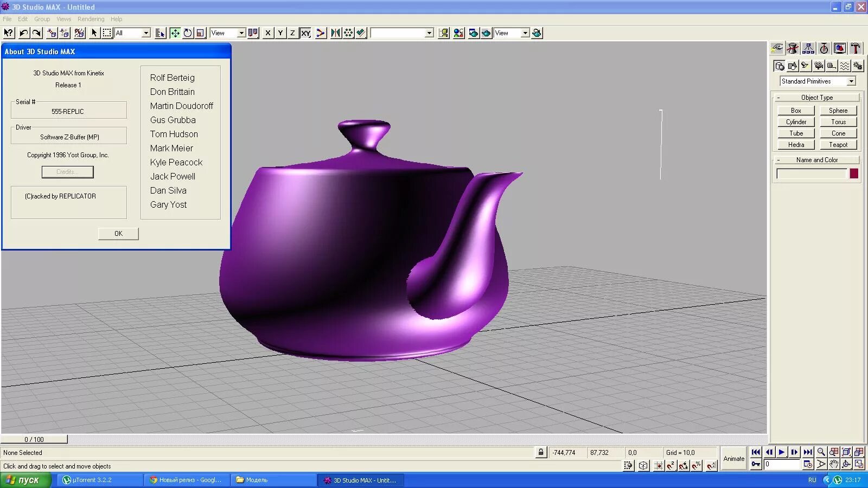Viewport: 868px width, 488px height.
Task: Click the Play Animation button
Action: click(x=782, y=452)
